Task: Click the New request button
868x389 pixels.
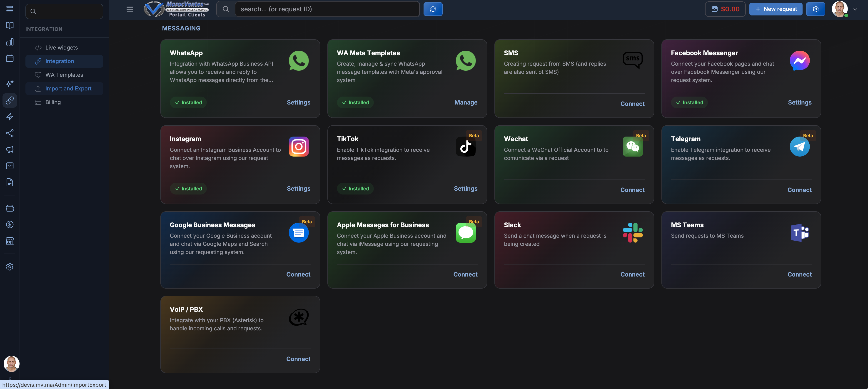Action: coord(776,9)
